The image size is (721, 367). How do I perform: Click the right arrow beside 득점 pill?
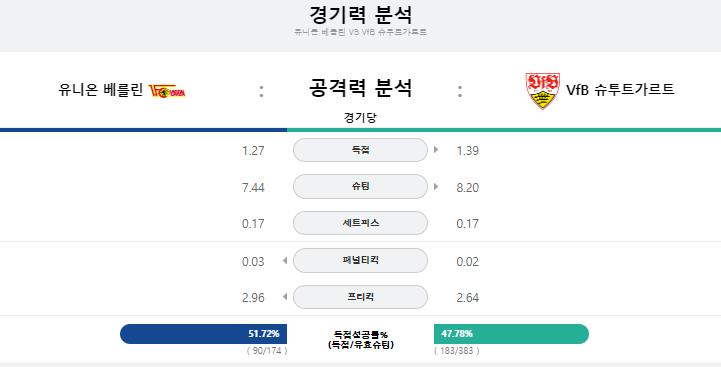436,149
